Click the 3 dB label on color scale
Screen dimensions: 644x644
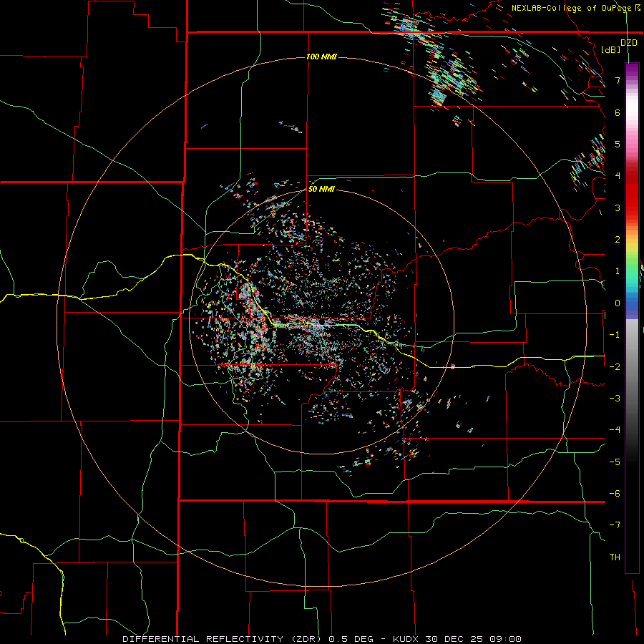click(618, 208)
